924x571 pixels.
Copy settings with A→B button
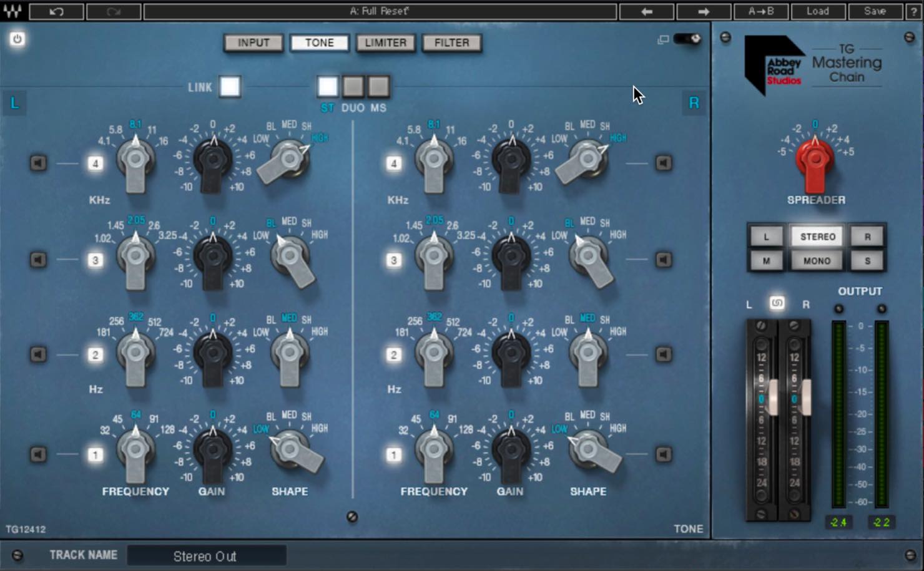tap(760, 11)
